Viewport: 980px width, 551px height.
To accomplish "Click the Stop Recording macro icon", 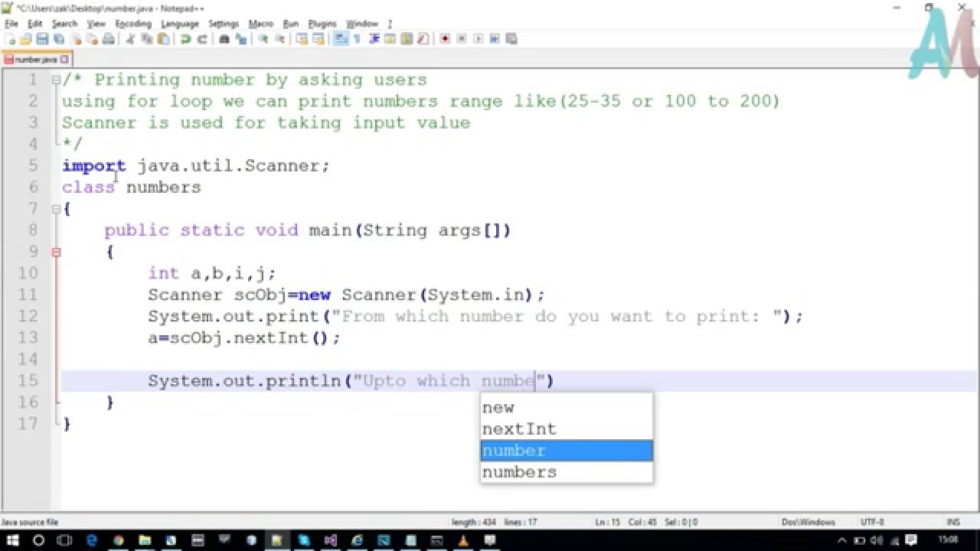I will pos(462,38).
